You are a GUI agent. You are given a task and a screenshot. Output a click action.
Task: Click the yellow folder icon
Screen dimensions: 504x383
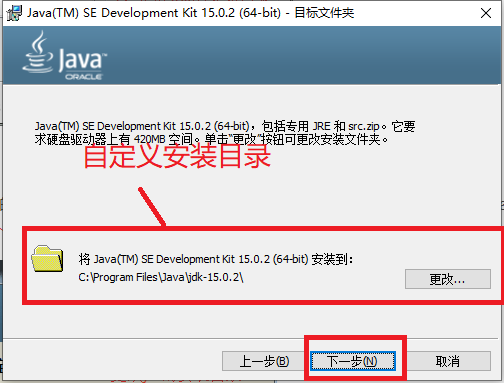tap(47, 259)
